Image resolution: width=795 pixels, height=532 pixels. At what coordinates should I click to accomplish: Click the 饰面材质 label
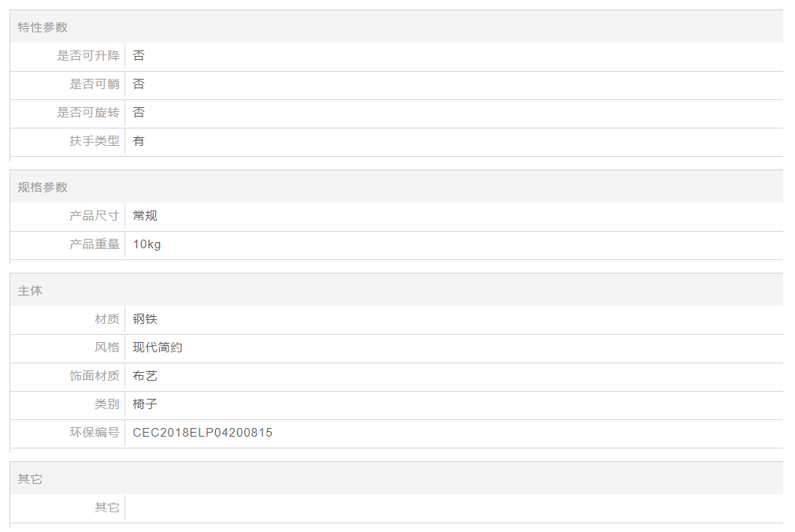point(95,376)
